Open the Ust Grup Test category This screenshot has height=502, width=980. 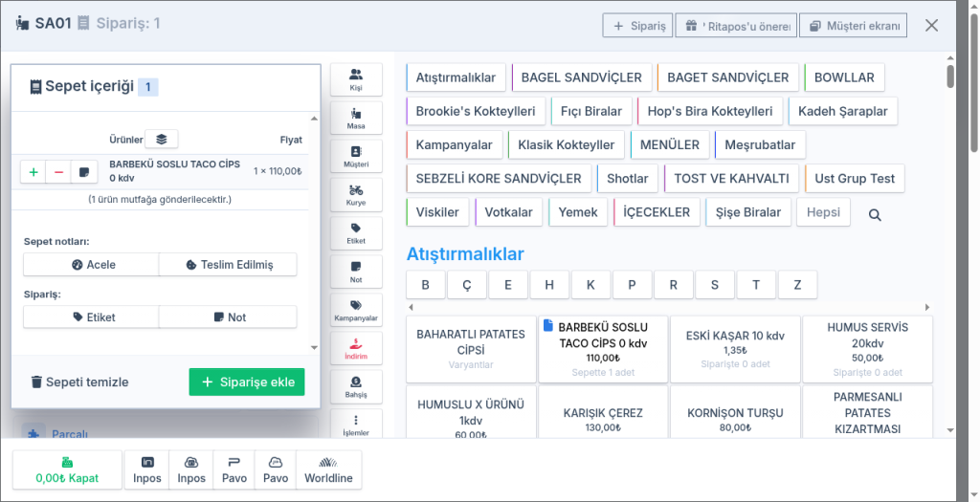[855, 179]
